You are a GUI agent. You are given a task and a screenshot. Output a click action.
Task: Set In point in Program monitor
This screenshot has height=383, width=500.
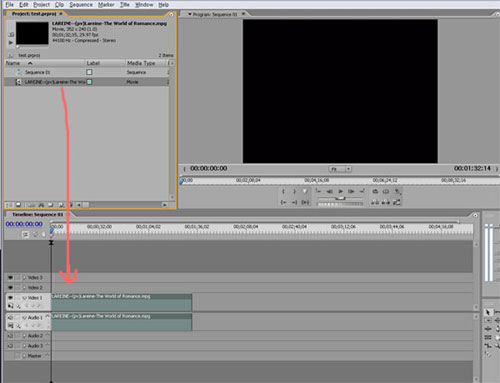click(x=283, y=191)
